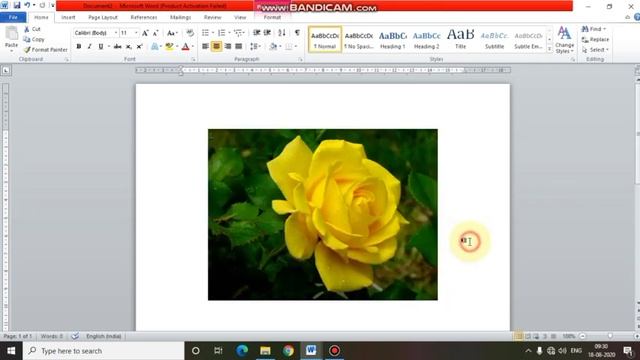
Task: Click the Clear Formatting icon
Action: [x=190, y=33]
